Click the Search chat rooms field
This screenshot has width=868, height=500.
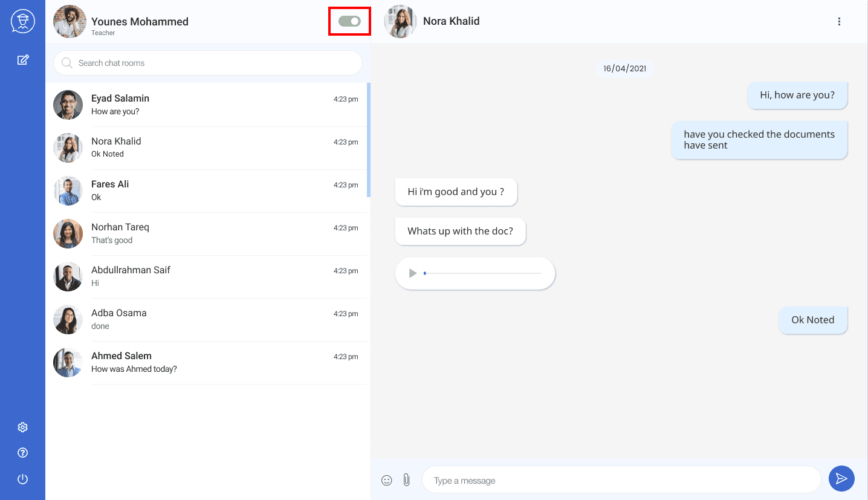tap(207, 63)
